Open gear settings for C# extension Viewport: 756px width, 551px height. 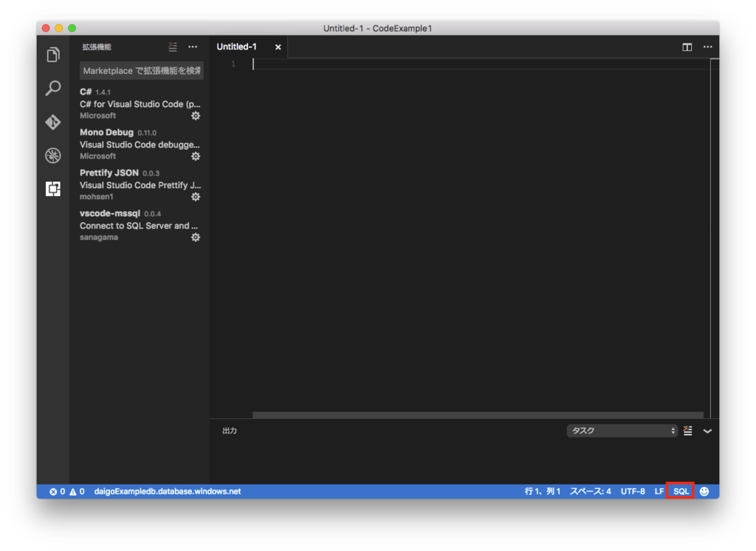195,116
